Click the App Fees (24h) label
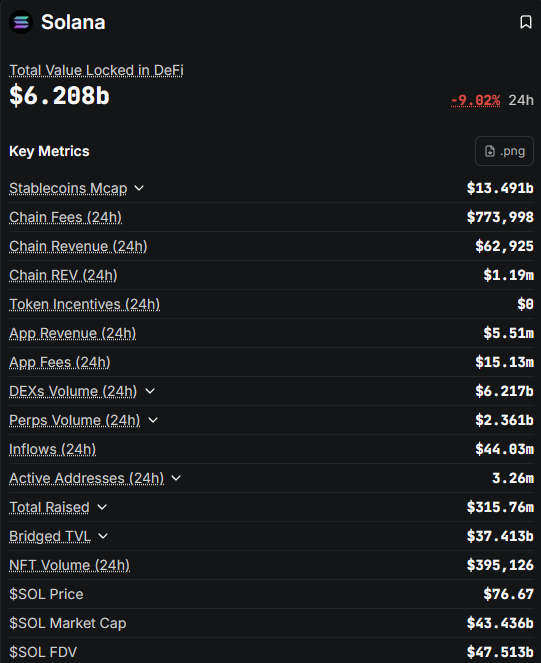The height and width of the screenshot is (663, 541). (60, 362)
